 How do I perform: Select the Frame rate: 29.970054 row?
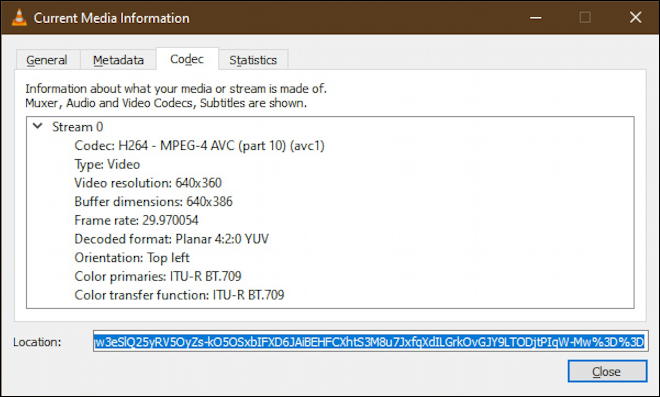[x=136, y=220]
